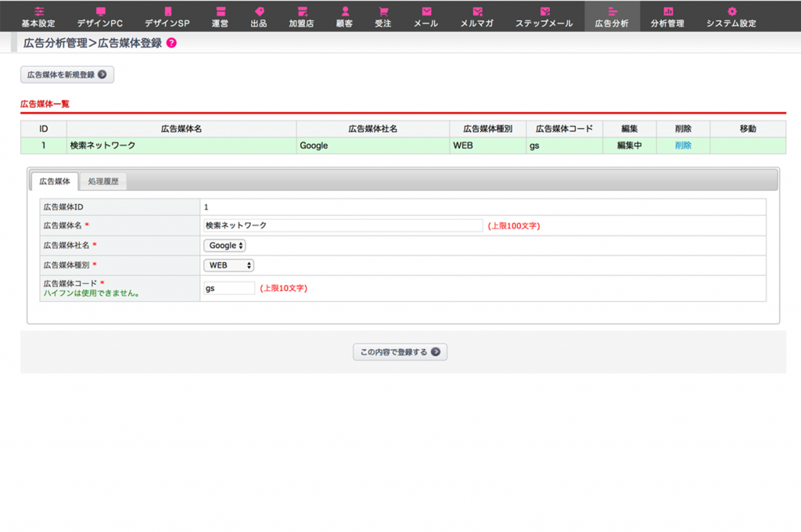Open the 広告媒体種別 WEB dropdown
The height and width of the screenshot is (532, 801).
click(229, 265)
